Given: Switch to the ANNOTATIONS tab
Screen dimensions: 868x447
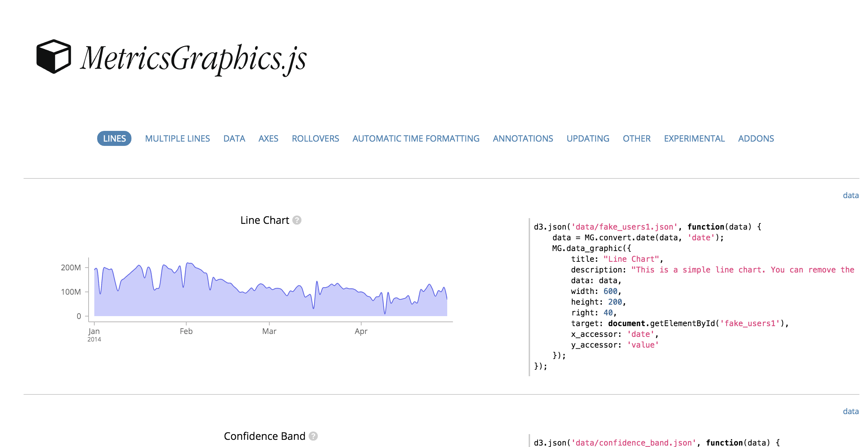Looking at the screenshot, I should (x=523, y=138).
